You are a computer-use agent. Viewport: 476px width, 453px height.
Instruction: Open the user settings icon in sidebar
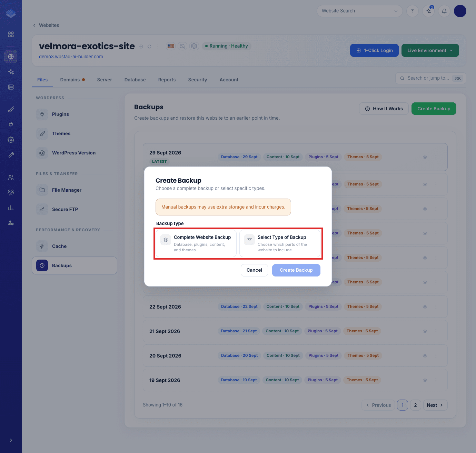[x=11, y=223]
